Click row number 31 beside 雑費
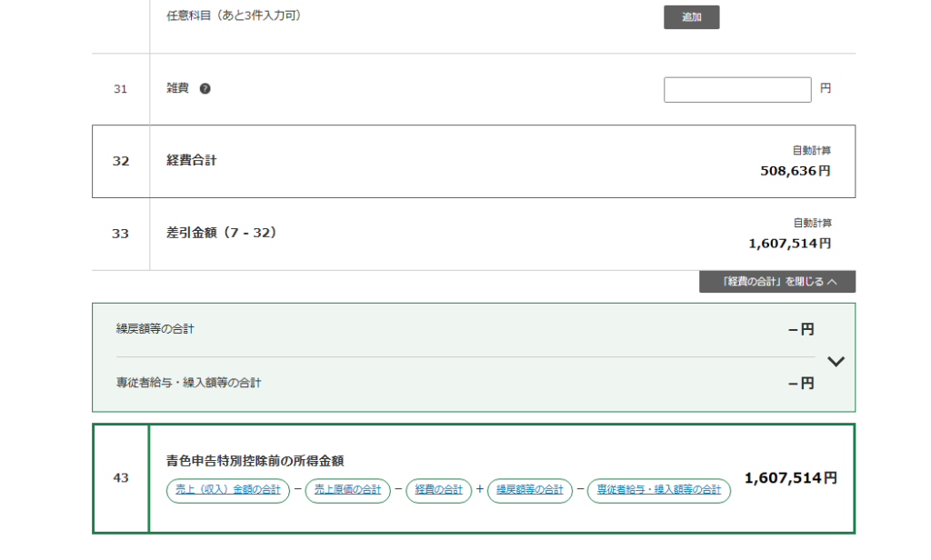 point(121,89)
